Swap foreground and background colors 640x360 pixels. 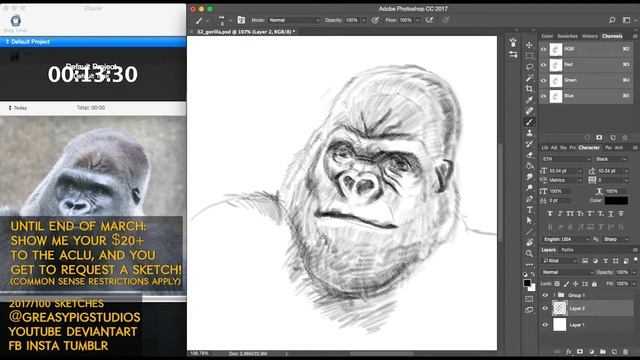[x=533, y=274]
